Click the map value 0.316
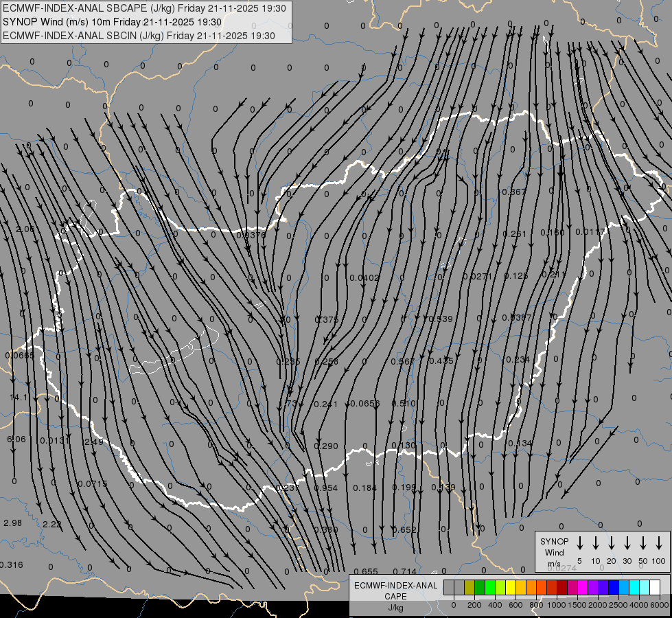This screenshot has height=618, width=672. 11,565
